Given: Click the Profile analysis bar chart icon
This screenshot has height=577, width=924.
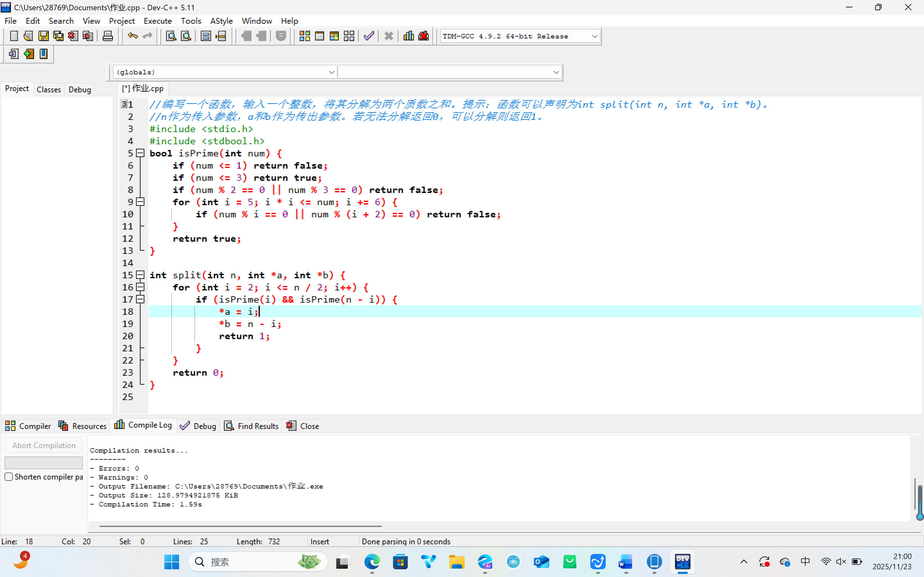Looking at the screenshot, I should pos(408,36).
